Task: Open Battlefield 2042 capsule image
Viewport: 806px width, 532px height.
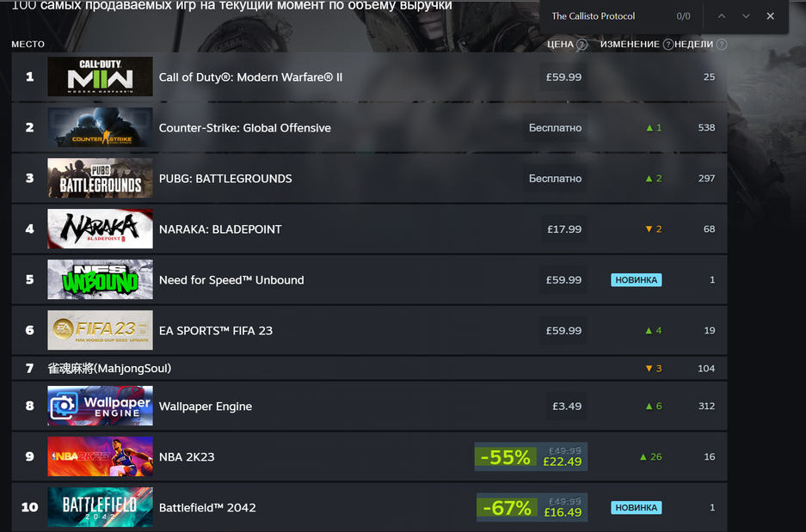Action: 101,507
